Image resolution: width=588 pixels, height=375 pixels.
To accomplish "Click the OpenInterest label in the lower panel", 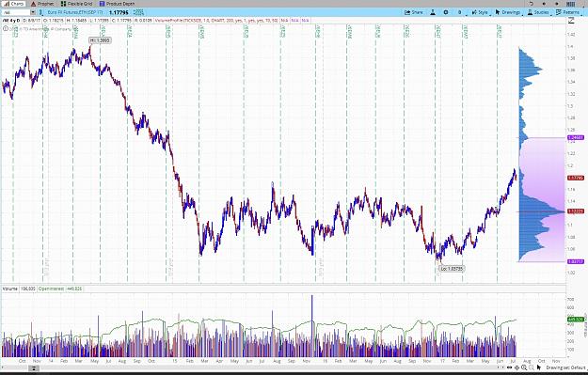I will (x=52, y=289).
